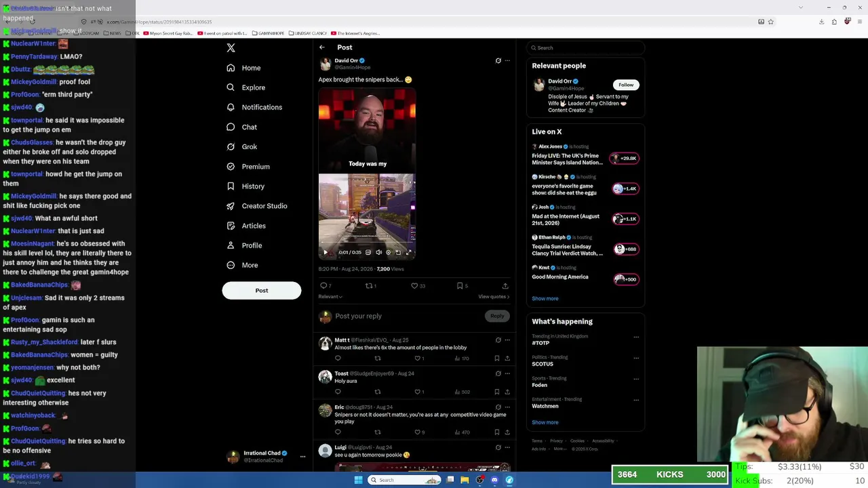
Task: Open Creator Studio
Action: pos(256,205)
